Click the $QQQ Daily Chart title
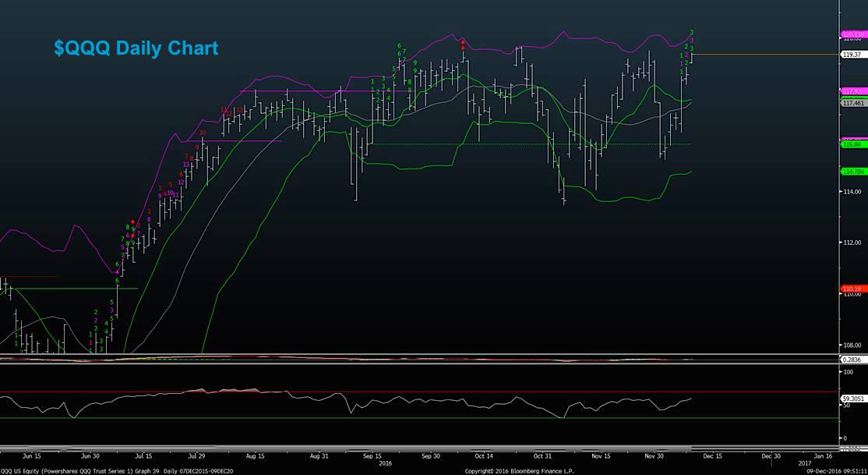868x475 pixels. 136,48
